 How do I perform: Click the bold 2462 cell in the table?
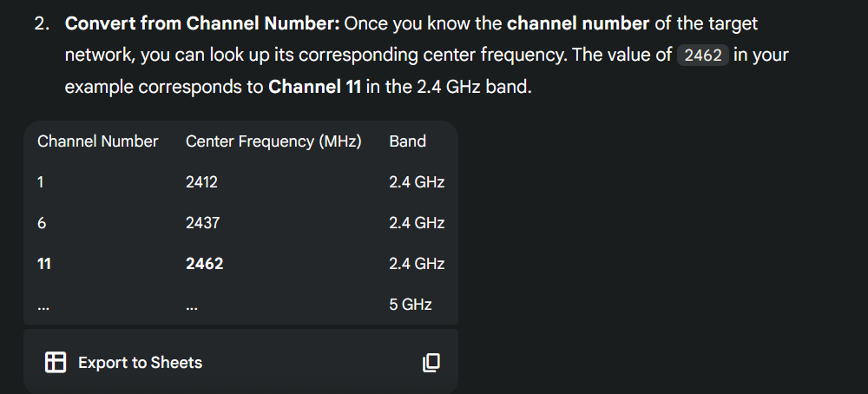[204, 264]
